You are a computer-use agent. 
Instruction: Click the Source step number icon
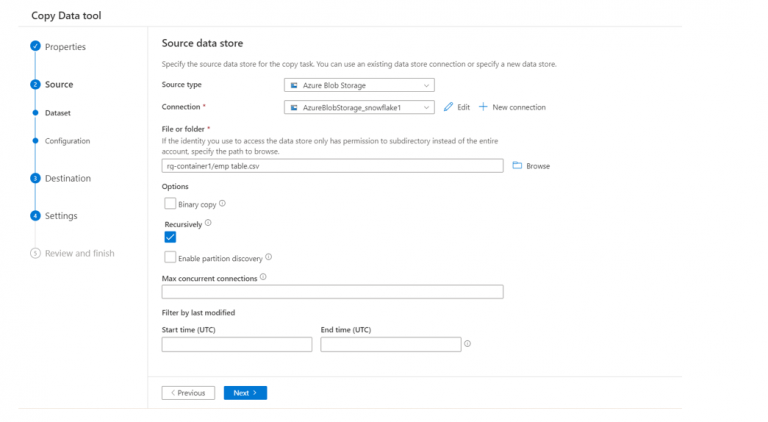click(x=35, y=85)
